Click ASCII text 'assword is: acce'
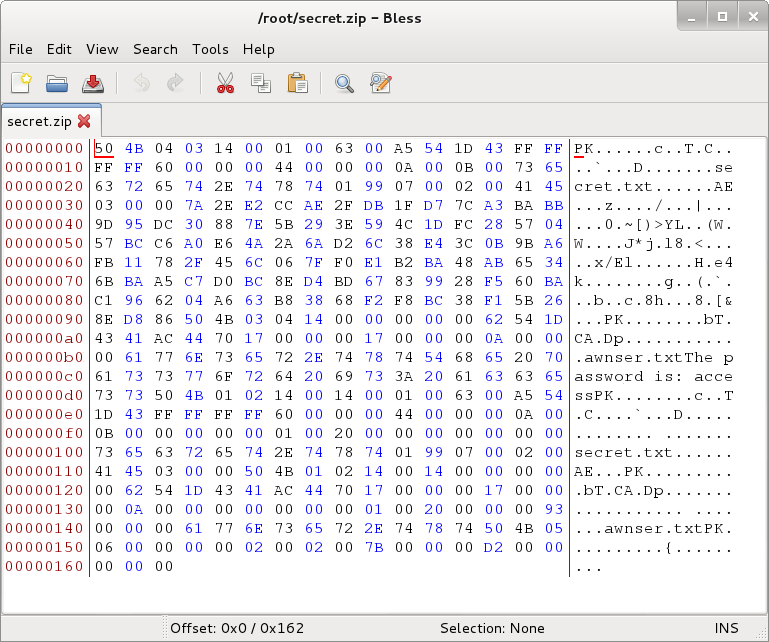Viewport: 769px width, 642px height. [x=654, y=376]
